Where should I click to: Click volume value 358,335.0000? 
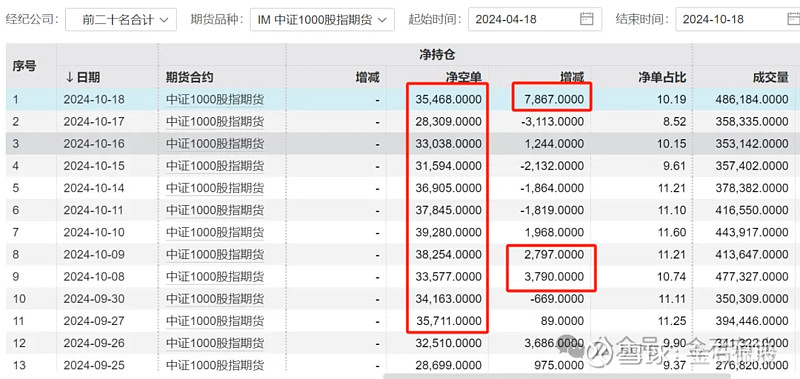[x=752, y=121]
